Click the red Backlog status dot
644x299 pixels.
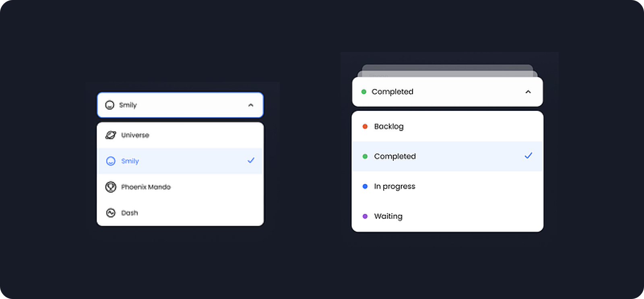pos(365,127)
